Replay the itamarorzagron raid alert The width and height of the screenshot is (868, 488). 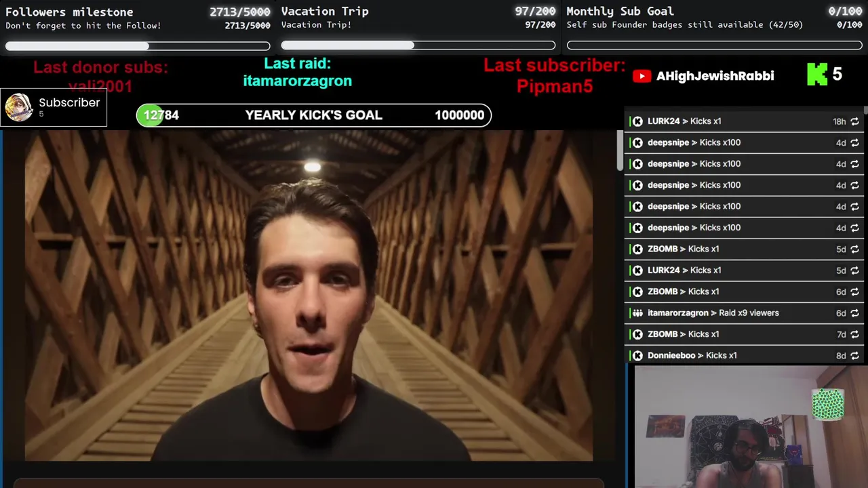(854, 313)
